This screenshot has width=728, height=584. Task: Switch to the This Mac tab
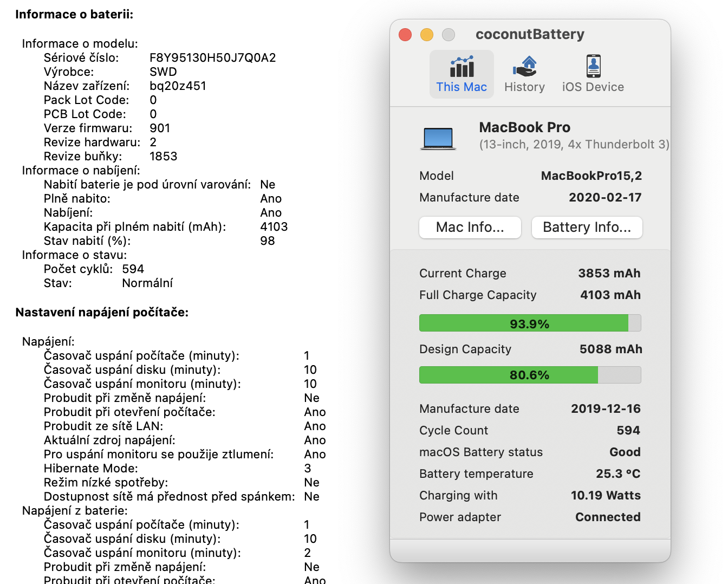point(461,74)
